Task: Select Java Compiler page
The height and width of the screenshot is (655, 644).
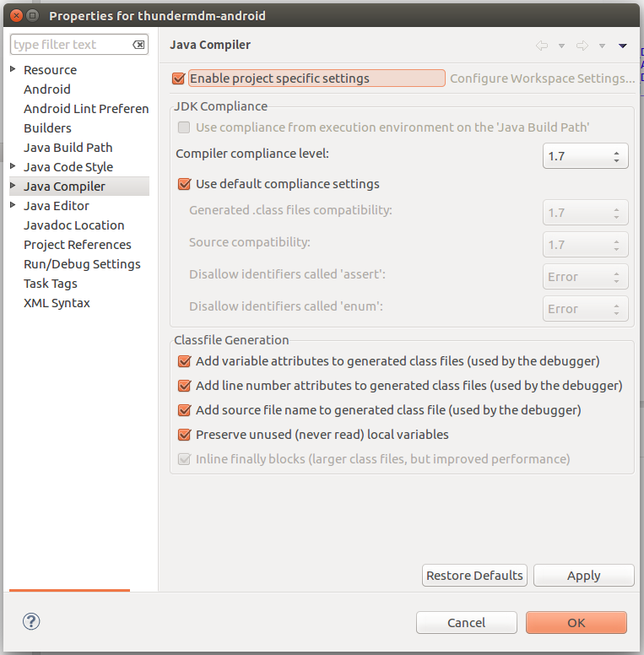Action: [x=64, y=187]
